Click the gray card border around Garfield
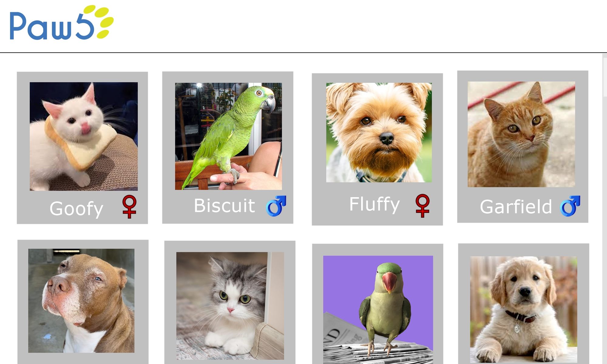The width and height of the screenshot is (607, 364). (523, 76)
